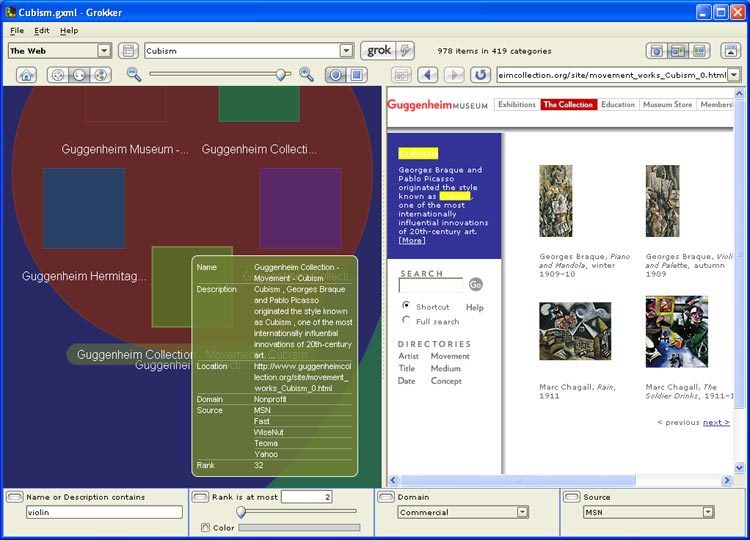Screen dimensions: 750x540
Task: Select the purple square map node
Action: [300, 208]
